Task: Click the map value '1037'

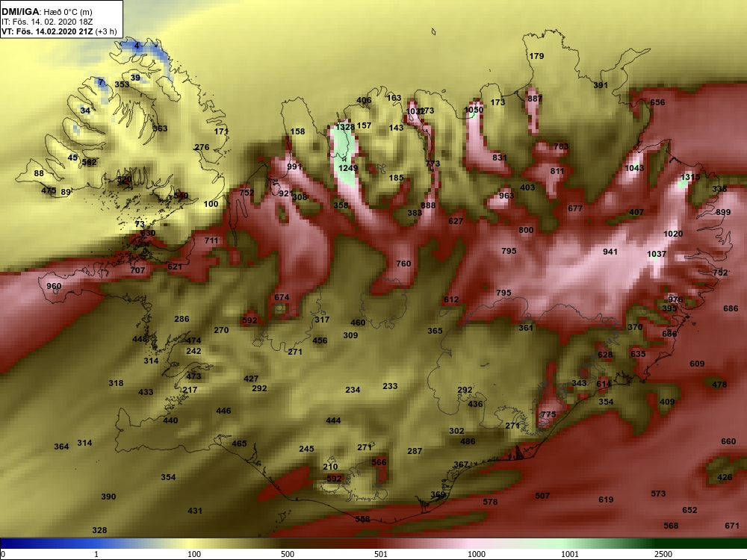Action: tap(657, 255)
